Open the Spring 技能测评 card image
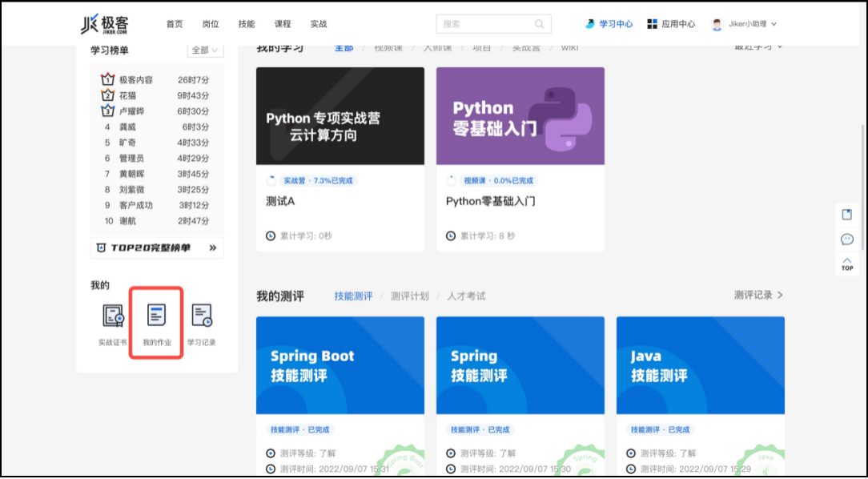868x479 pixels. 520,365
